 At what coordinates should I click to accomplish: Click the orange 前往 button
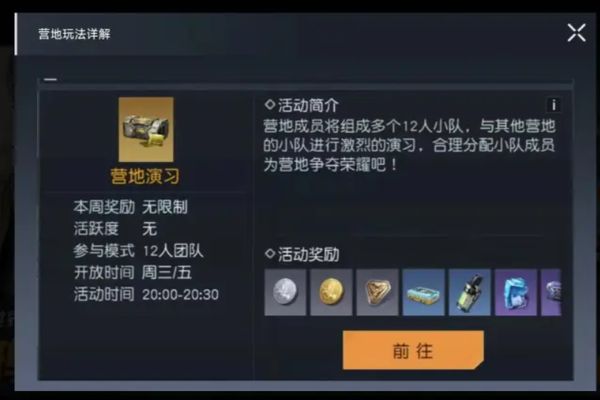point(413,350)
